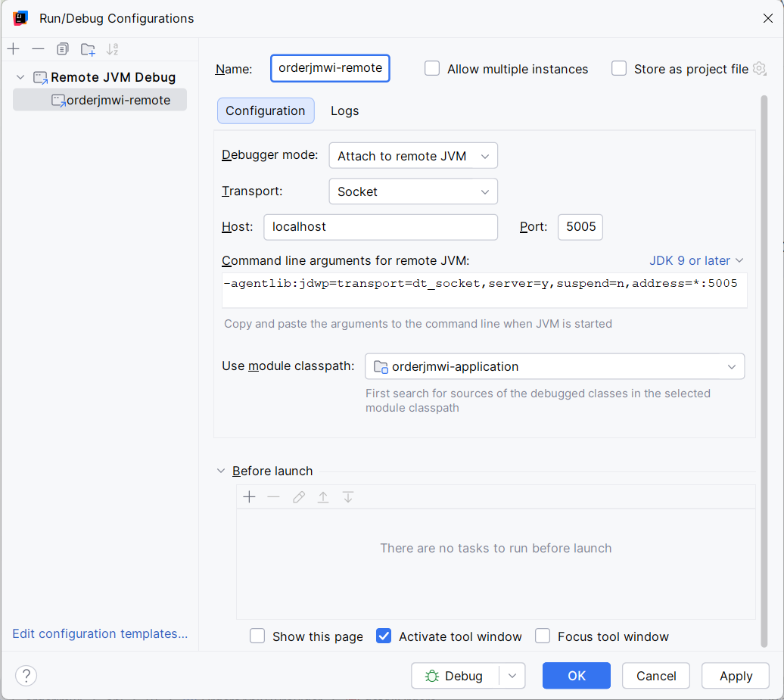Copy the orderjmwi-remote configuration
The image size is (784, 700).
click(62, 48)
